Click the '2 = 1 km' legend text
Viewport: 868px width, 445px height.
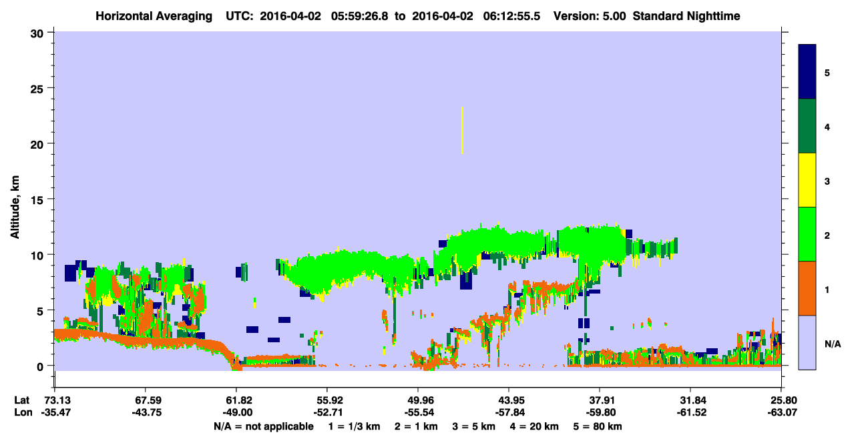click(417, 426)
